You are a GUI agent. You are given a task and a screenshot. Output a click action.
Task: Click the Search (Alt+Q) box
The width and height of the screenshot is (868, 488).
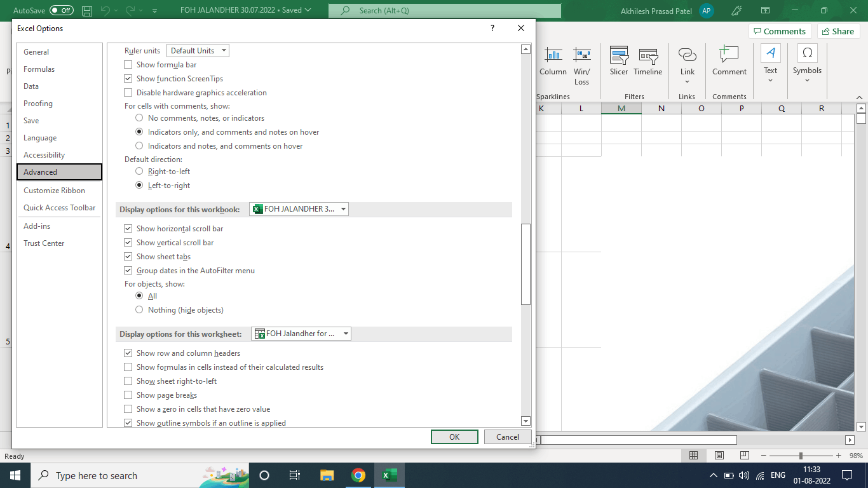(x=445, y=11)
